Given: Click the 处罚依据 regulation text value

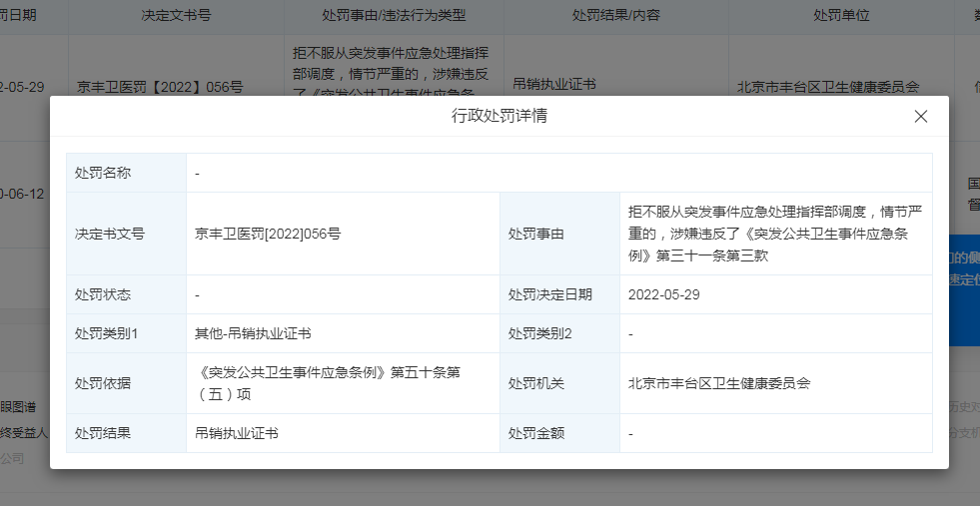Looking at the screenshot, I should tap(328, 382).
